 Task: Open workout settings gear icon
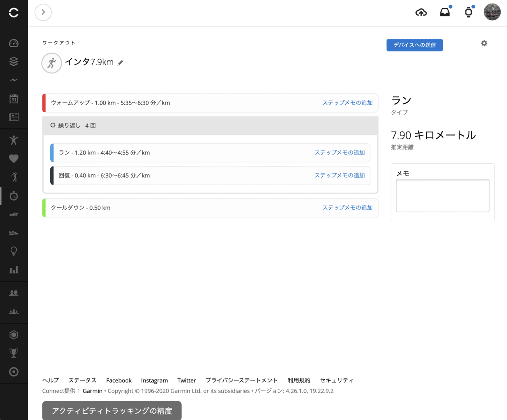(x=484, y=43)
